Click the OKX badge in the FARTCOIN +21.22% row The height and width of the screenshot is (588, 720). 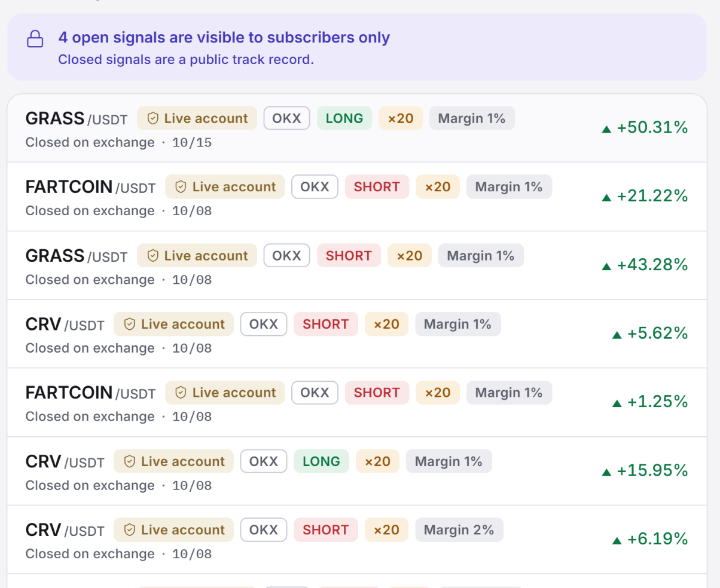315,187
